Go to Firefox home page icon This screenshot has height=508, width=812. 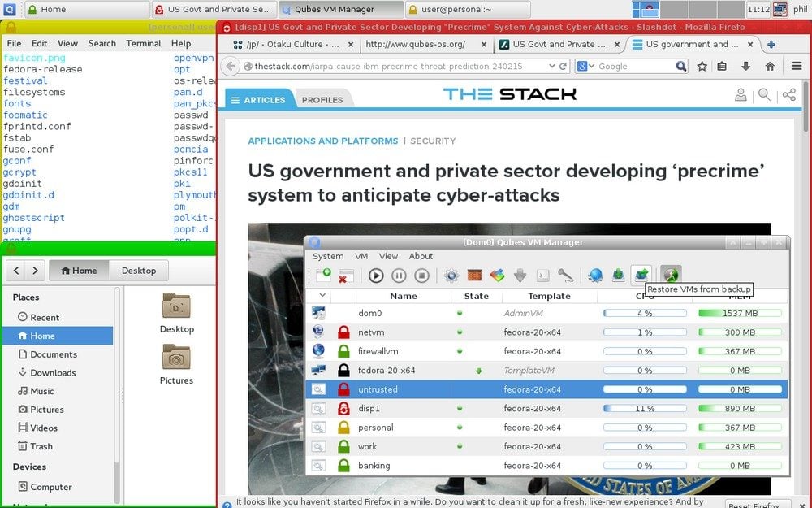pos(770,67)
